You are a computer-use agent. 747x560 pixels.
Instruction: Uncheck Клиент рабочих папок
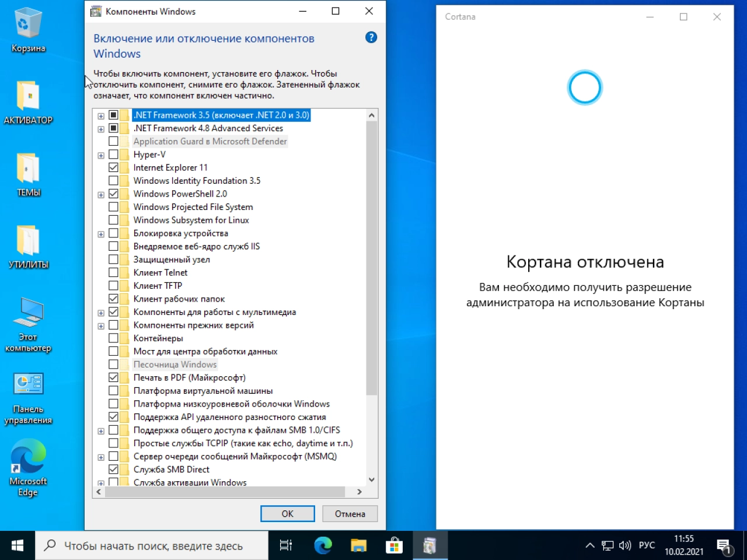114,299
